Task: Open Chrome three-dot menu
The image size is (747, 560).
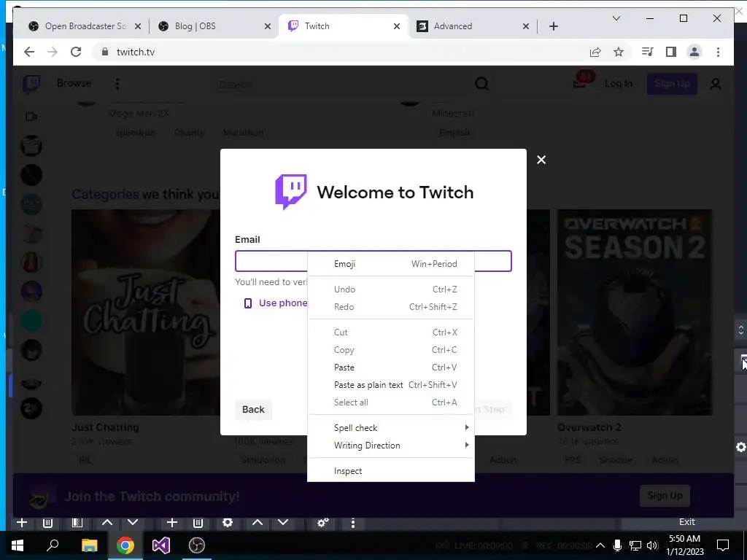Action: pos(718,52)
